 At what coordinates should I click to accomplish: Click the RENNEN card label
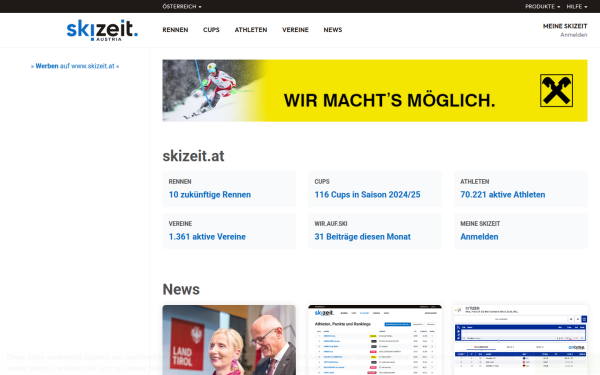pyautogui.click(x=180, y=181)
